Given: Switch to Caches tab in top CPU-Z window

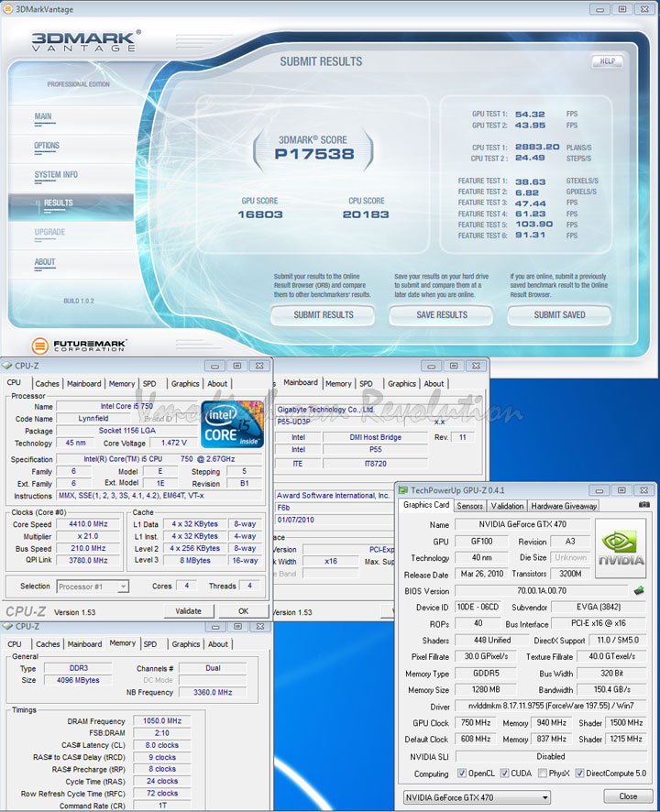Looking at the screenshot, I should pyautogui.click(x=47, y=384).
